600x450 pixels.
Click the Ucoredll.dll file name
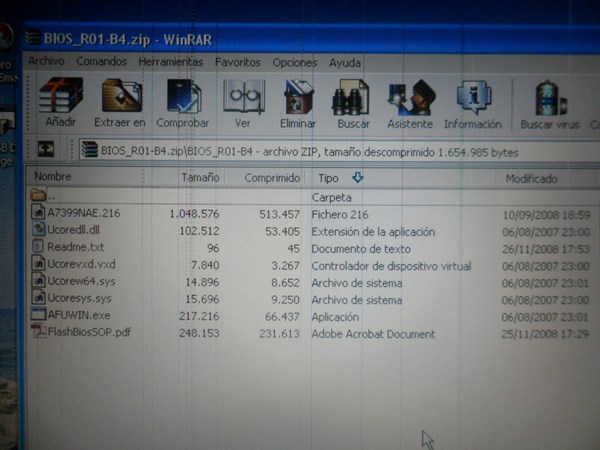point(73,230)
